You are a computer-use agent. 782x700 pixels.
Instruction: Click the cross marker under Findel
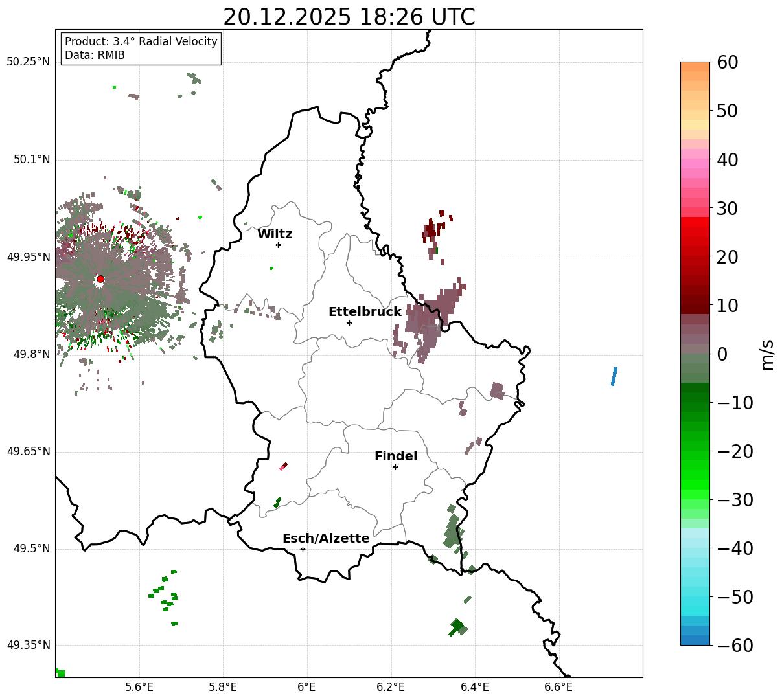(395, 467)
